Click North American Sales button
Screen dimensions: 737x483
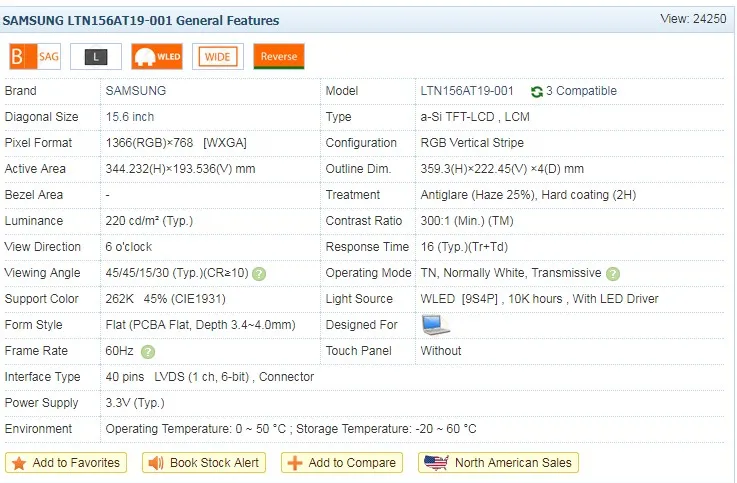click(x=498, y=463)
